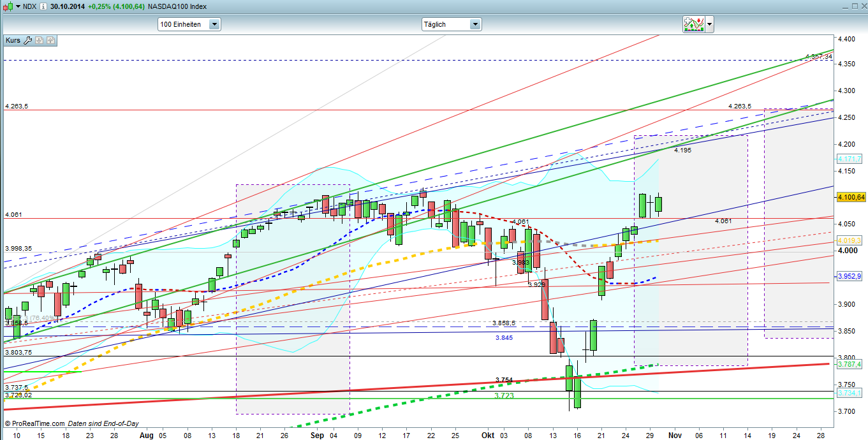This screenshot has height=440, width=868.
Task: Click the 3.754 chart annotation
Action: tap(504, 380)
